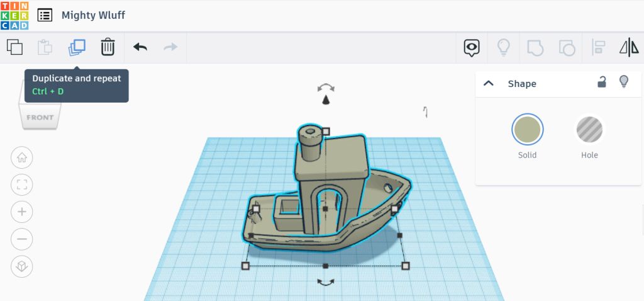Click the Home view button
The image size is (644, 301).
point(22,157)
